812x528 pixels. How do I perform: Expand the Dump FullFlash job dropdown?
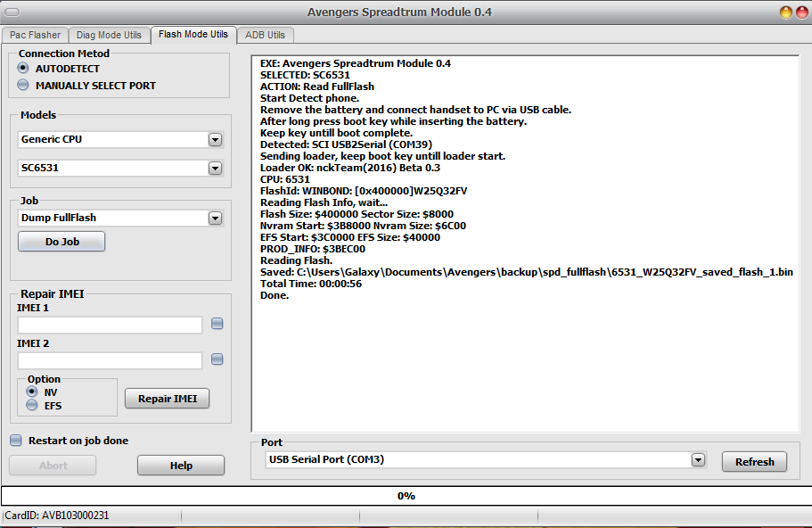click(215, 219)
